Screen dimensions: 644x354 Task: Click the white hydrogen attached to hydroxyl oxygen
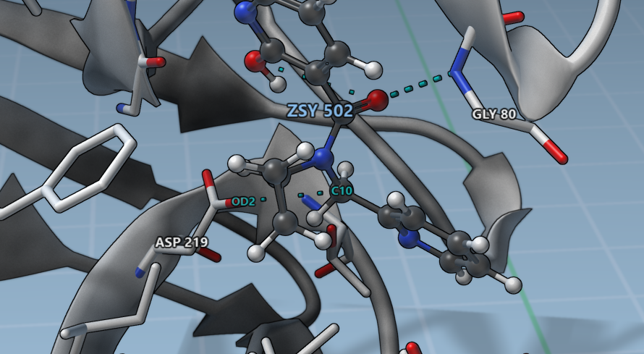277,82
